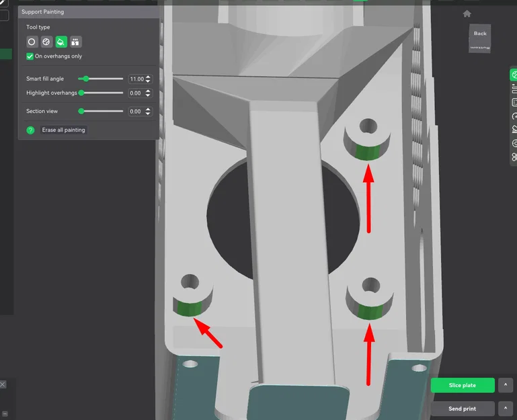
Task: Select the Fill bucket tool type
Action: [61, 42]
